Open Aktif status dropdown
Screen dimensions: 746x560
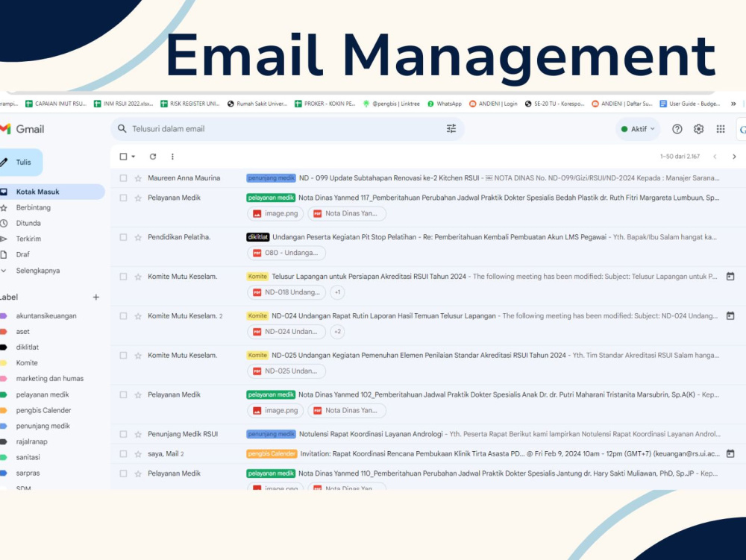(x=638, y=129)
